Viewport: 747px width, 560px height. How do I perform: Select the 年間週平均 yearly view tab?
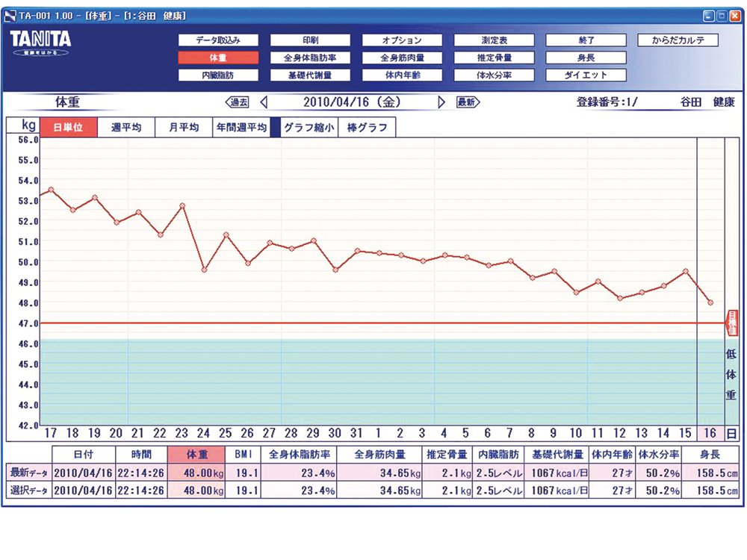tap(241, 128)
